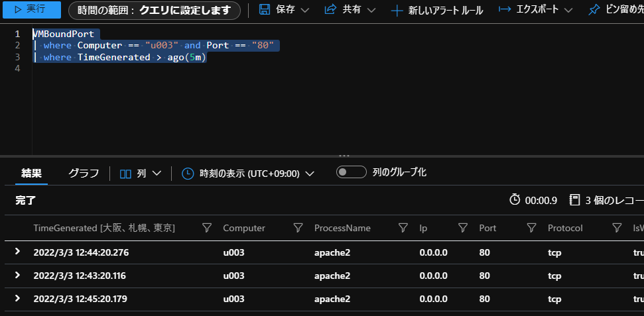Click the plus icon for new alert rule
The height and width of the screenshot is (316, 644).
(x=397, y=11)
